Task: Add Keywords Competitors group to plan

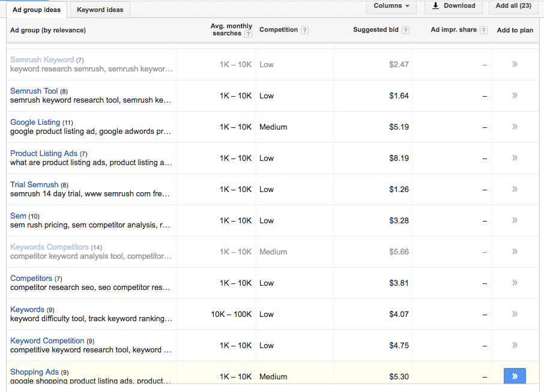Action: [515, 252]
